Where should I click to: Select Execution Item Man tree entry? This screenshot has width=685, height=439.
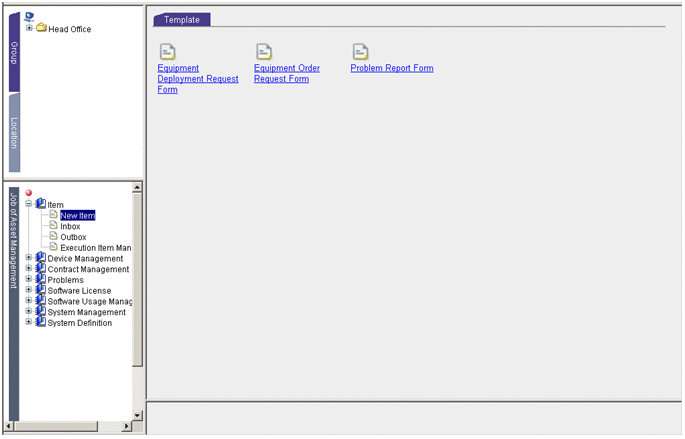(96, 248)
